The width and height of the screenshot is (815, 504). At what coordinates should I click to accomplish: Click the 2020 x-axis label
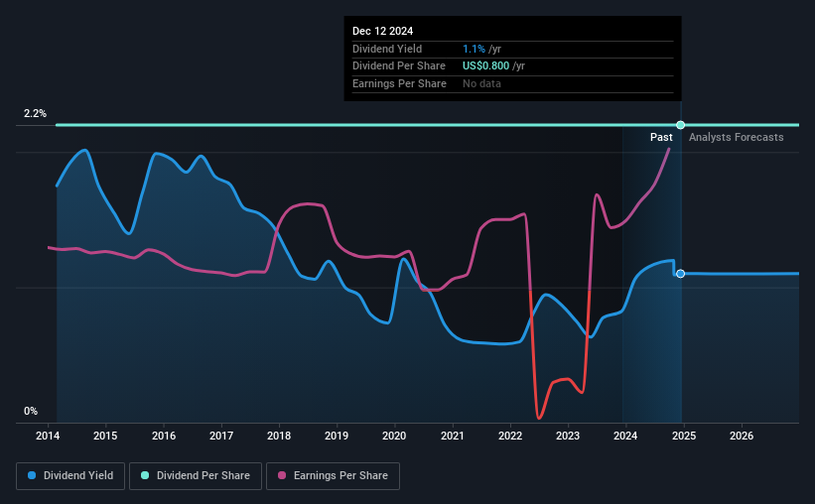(394, 436)
